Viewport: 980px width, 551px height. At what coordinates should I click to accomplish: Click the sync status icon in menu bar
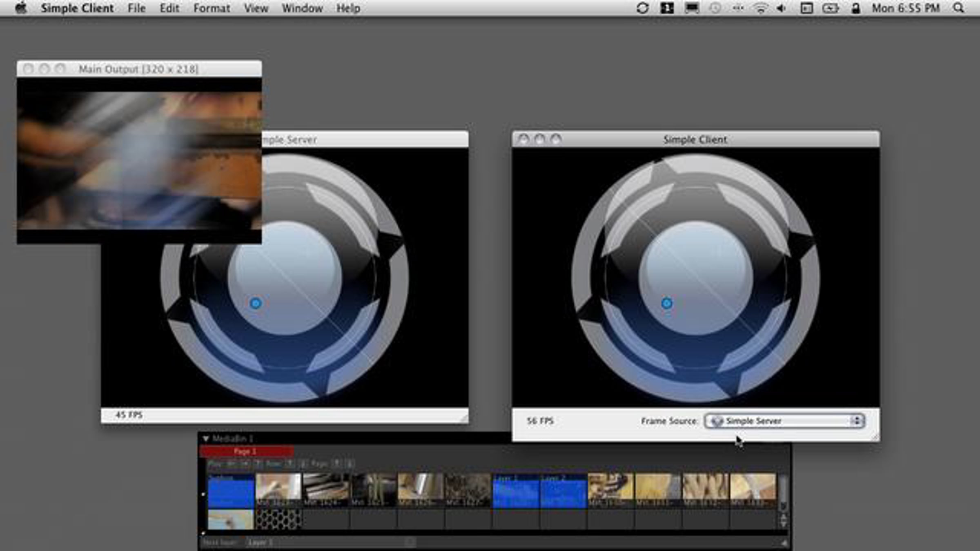click(642, 8)
